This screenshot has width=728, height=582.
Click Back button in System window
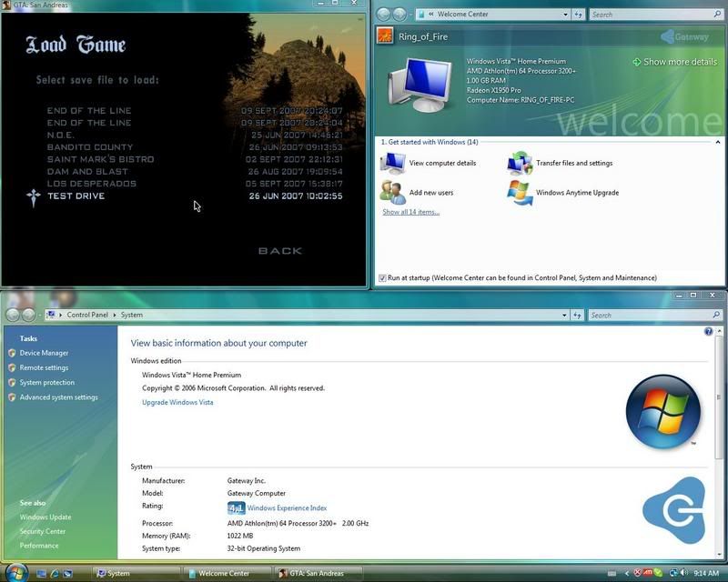click(13, 316)
